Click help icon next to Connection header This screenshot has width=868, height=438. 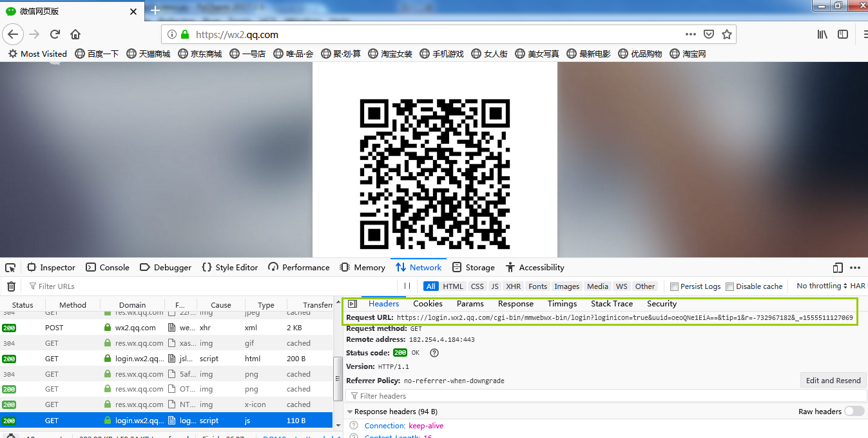(x=354, y=426)
